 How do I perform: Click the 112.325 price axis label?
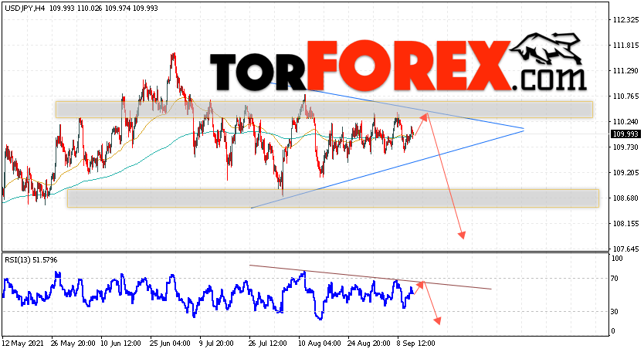click(625, 20)
